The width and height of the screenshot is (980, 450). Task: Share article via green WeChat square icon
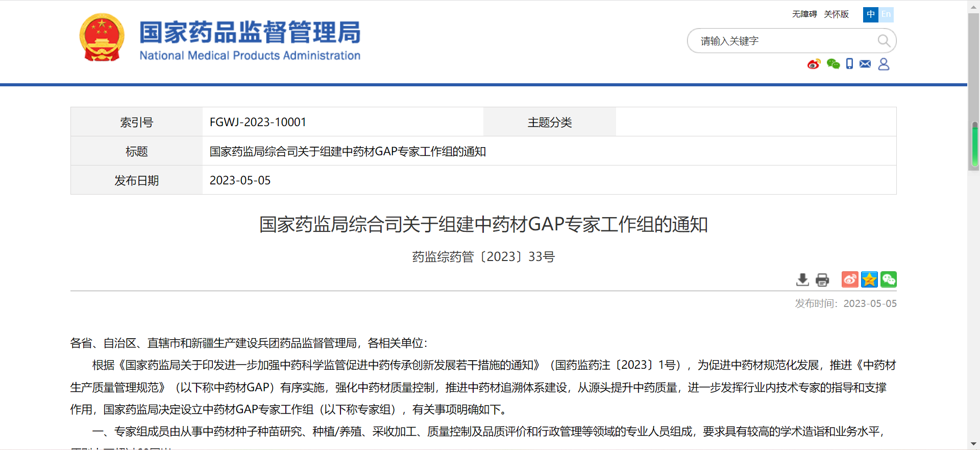pos(889,279)
